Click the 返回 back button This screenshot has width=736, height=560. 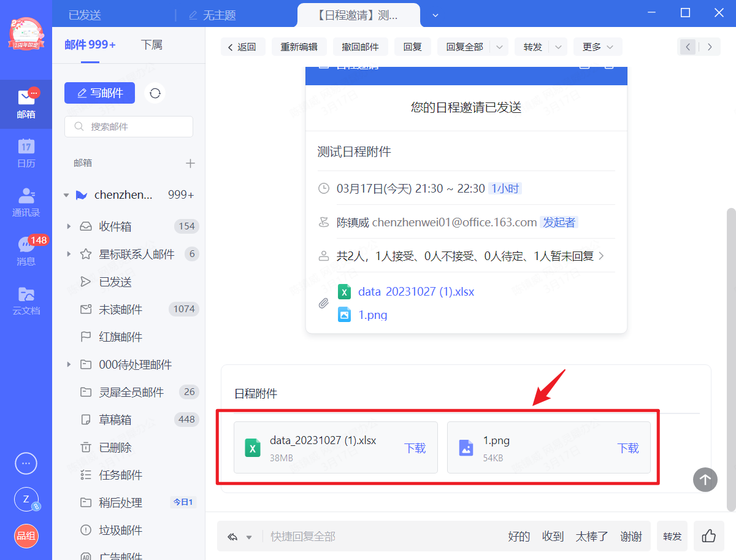tap(242, 47)
